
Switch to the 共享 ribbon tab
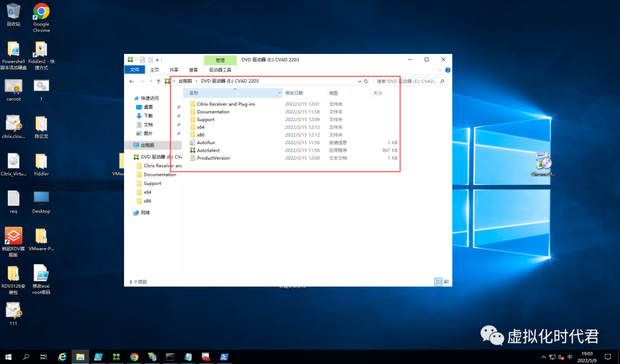click(x=173, y=70)
